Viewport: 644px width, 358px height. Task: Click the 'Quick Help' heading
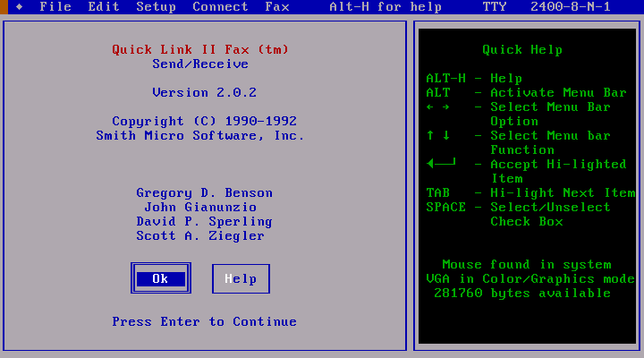(522, 49)
